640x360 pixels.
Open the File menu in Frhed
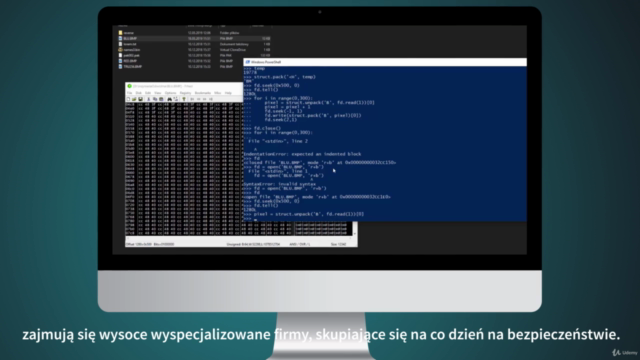(x=129, y=93)
